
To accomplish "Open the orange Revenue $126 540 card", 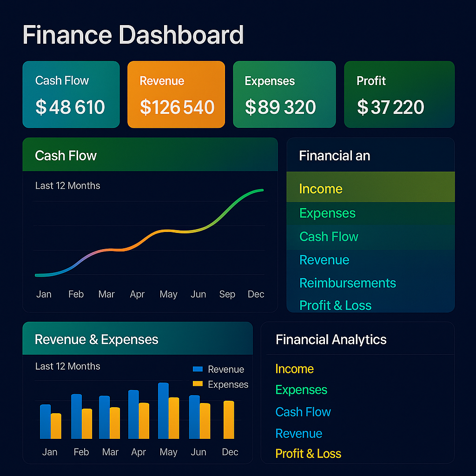I will click(x=176, y=94).
